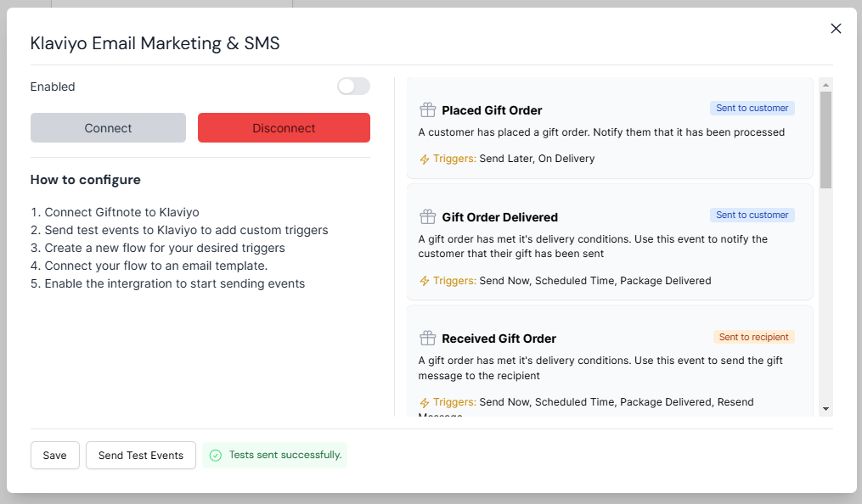Click the scrollbar down arrow in events list
Image resolution: width=862 pixels, height=504 pixels.
click(825, 409)
